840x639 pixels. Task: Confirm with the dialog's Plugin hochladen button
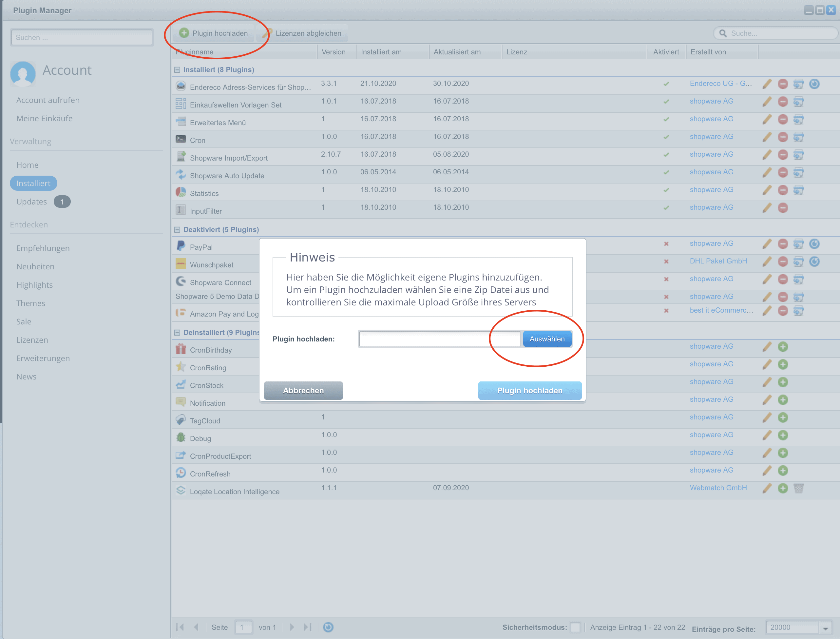coord(530,391)
